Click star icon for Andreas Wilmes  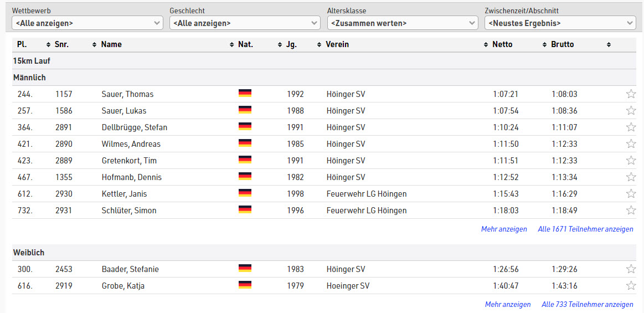point(631,144)
